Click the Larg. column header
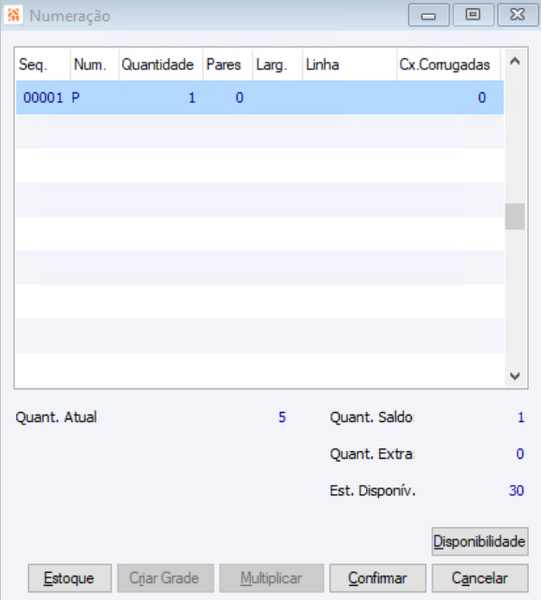The width and height of the screenshot is (541, 600). pos(277,64)
